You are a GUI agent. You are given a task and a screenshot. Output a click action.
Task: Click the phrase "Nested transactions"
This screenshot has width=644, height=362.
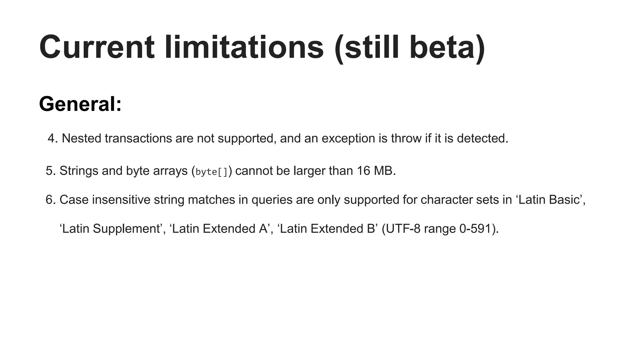[x=117, y=139]
